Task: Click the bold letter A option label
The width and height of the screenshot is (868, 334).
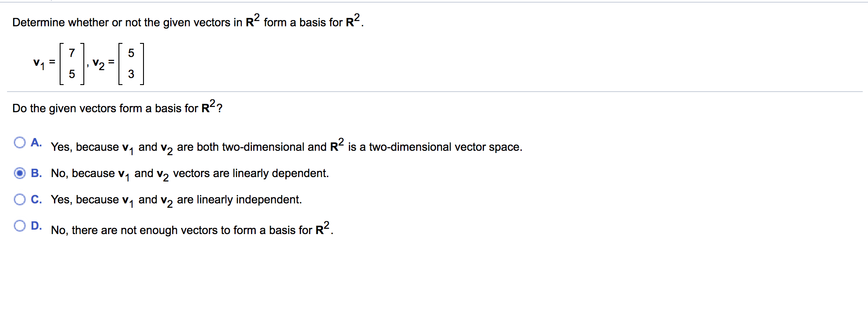Action: click(x=36, y=142)
